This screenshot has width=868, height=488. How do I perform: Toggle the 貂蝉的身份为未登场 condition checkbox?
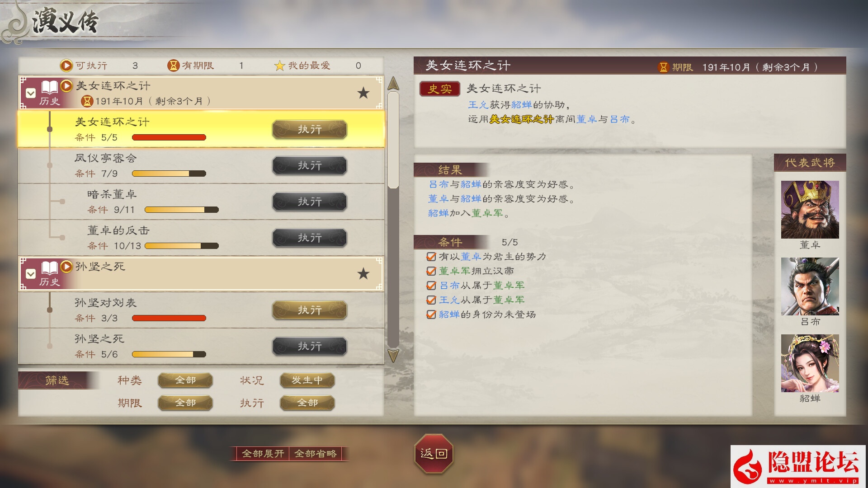pyautogui.click(x=431, y=314)
